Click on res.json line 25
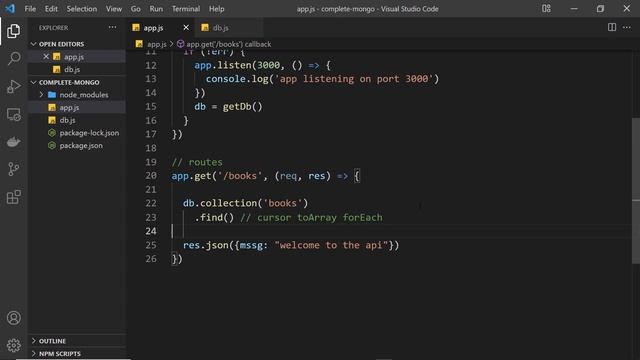The height and width of the screenshot is (360, 640). 291,245
